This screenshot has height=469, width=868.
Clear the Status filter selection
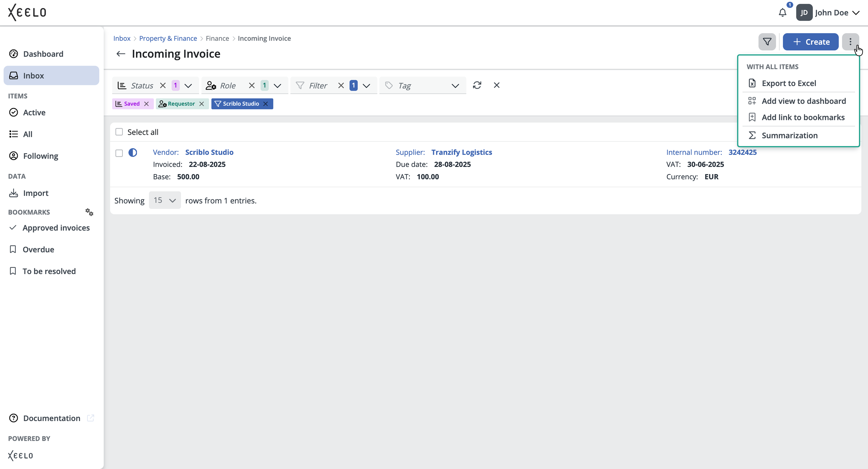click(x=163, y=85)
